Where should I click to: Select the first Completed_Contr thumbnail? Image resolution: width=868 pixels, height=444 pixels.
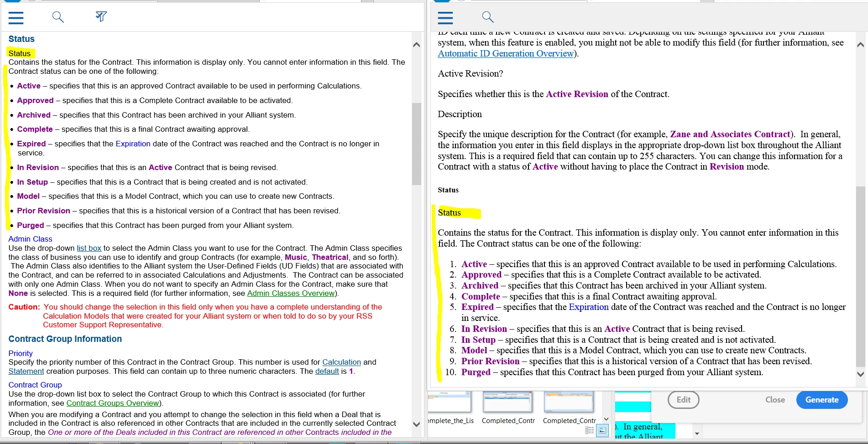click(508, 408)
